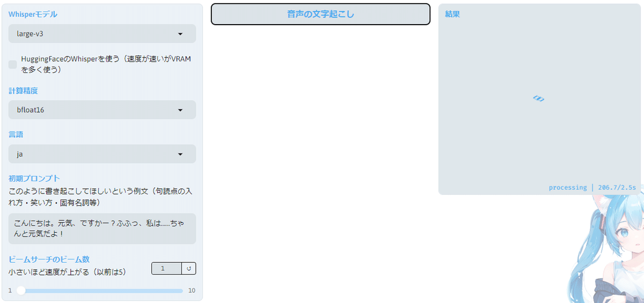The height and width of the screenshot is (303, 644).
Task: Click the 音声の文字起こし button
Action: tap(320, 14)
